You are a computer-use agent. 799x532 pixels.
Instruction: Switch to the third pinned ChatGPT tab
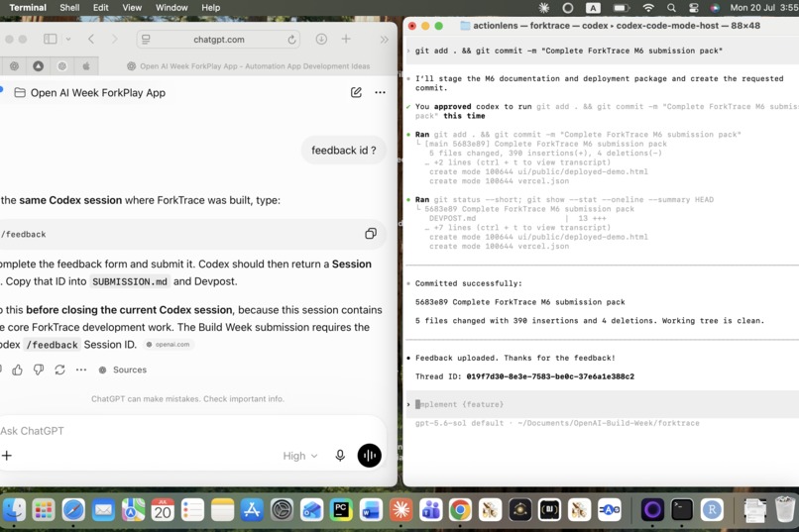(x=62, y=66)
